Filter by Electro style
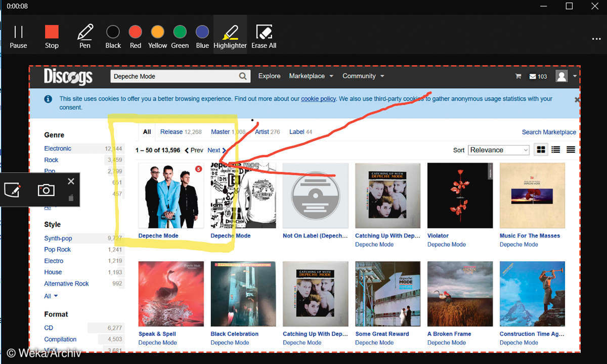Screen dimensions: 607x364 coord(54,261)
